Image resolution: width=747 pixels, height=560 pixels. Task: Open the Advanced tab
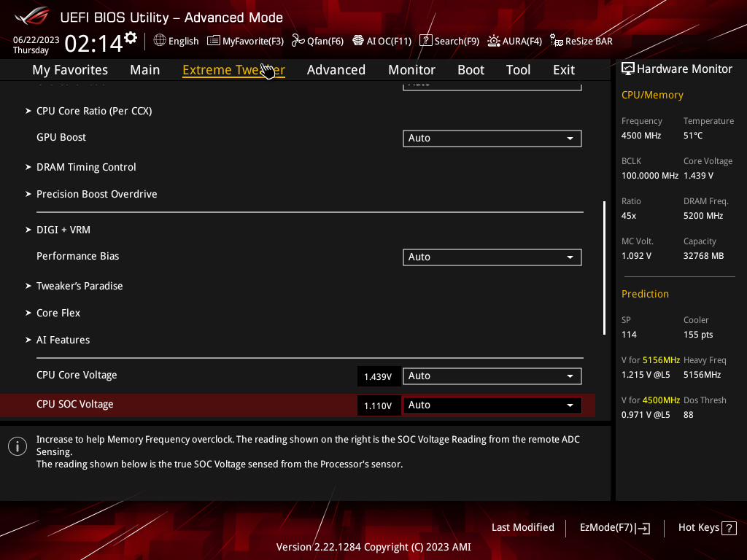(x=336, y=70)
